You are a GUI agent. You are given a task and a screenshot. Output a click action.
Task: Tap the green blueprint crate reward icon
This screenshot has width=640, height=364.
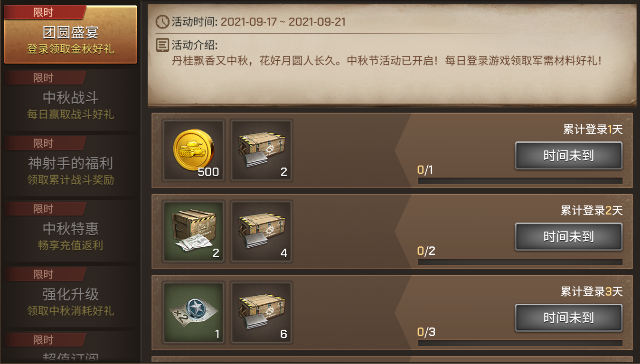coord(193,232)
